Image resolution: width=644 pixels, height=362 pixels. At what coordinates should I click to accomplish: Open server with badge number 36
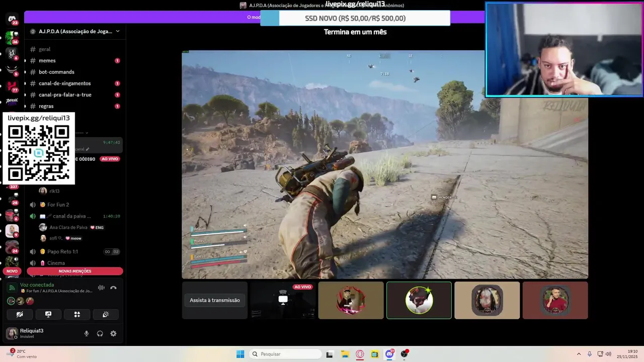click(x=12, y=38)
